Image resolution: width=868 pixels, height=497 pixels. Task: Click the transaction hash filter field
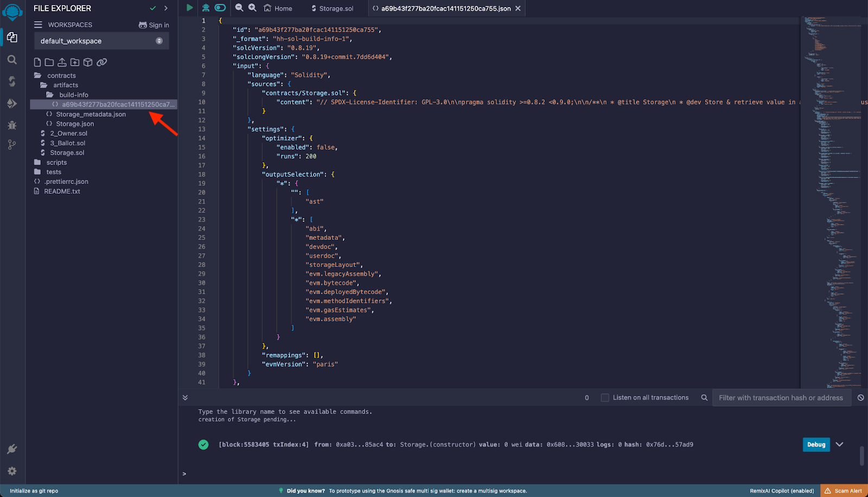coord(781,398)
